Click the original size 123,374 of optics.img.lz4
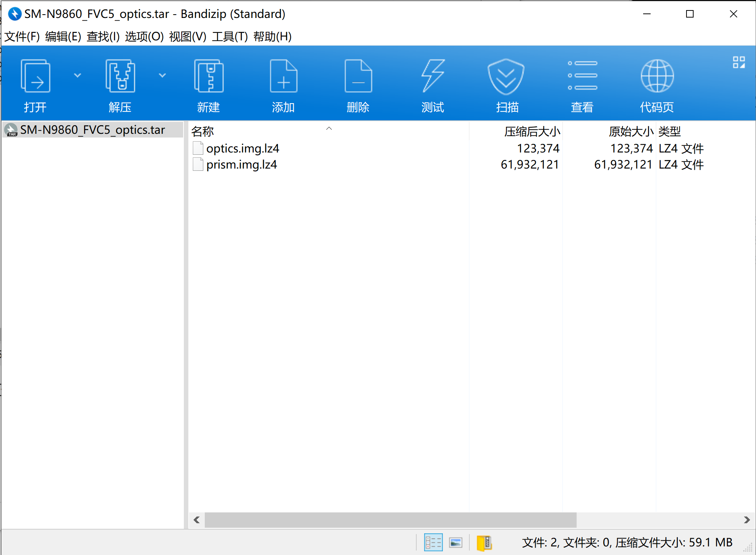Screen dimensions: 756x555 click(x=632, y=148)
